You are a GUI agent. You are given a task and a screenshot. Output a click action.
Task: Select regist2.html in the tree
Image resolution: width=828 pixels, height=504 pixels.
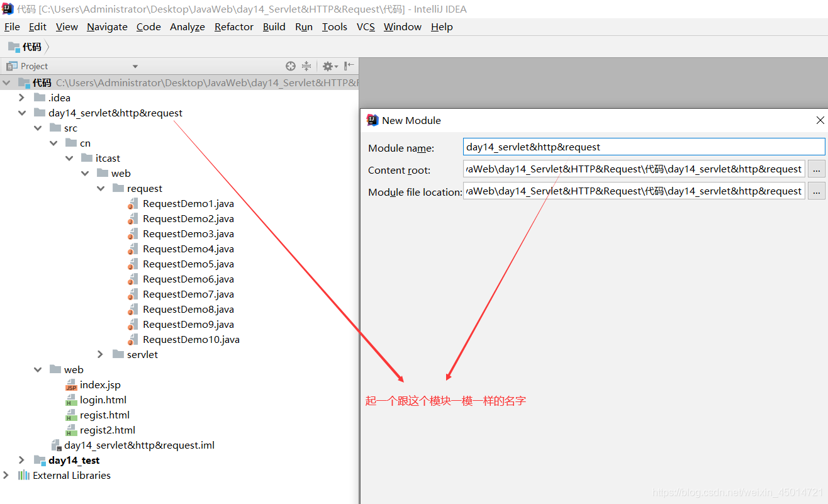[x=108, y=430]
